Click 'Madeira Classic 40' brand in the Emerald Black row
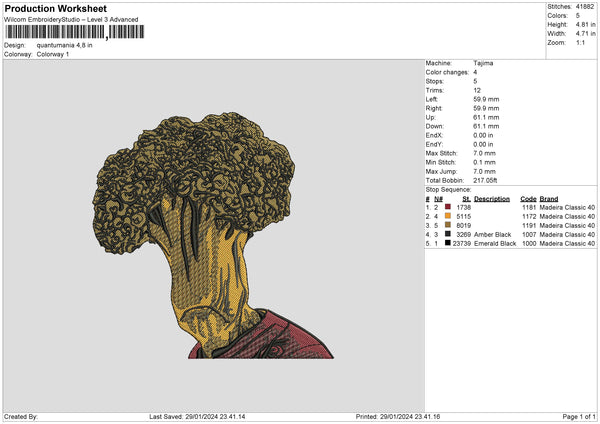Screen dimensions: 600x424 pyautogui.click(x=567, y=244)
